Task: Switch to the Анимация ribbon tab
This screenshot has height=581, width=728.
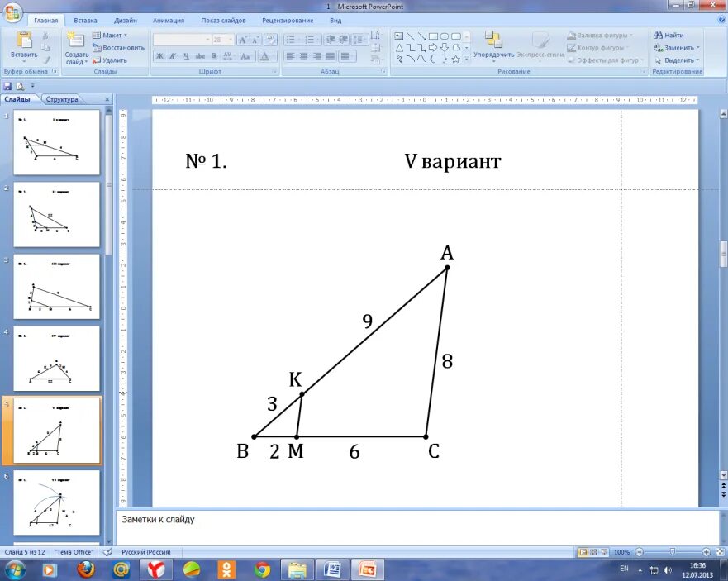Action: (x=169, y=21)
